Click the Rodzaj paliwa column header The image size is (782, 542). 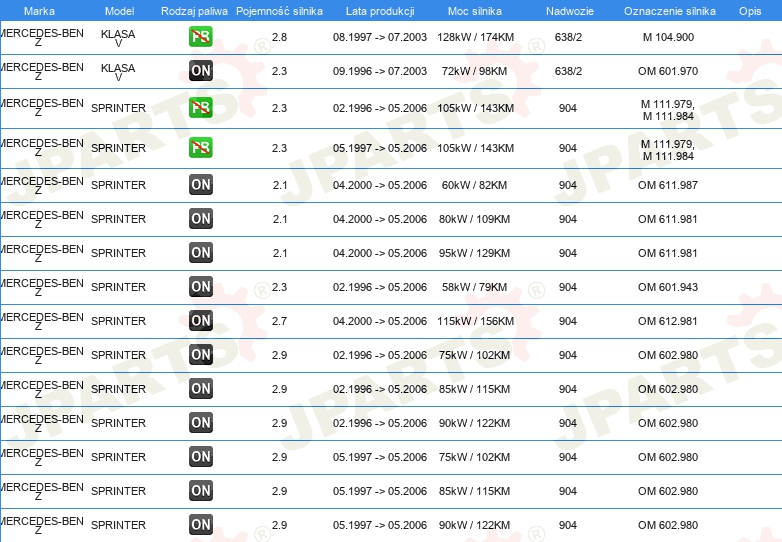pyautogui.click(x=194, y=11)
